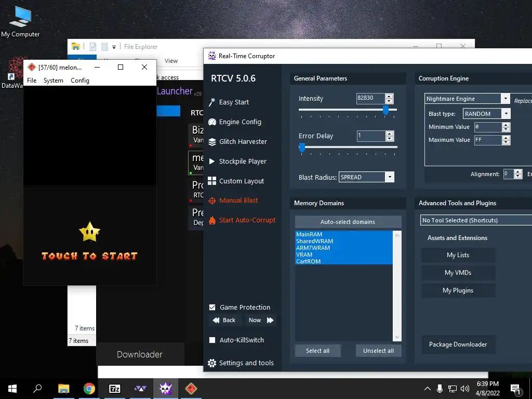Show hidden tray icons chevron
The image size is (532, 399).
428,389
